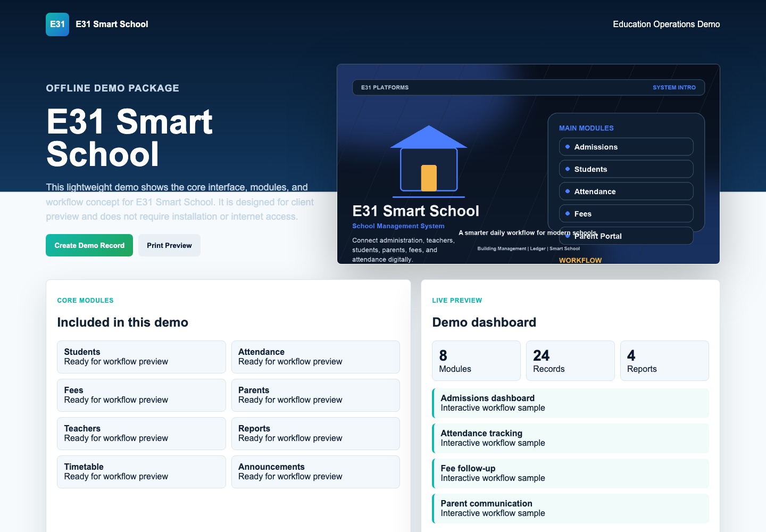Select Admissions in Main Modules list

[626, 147]
